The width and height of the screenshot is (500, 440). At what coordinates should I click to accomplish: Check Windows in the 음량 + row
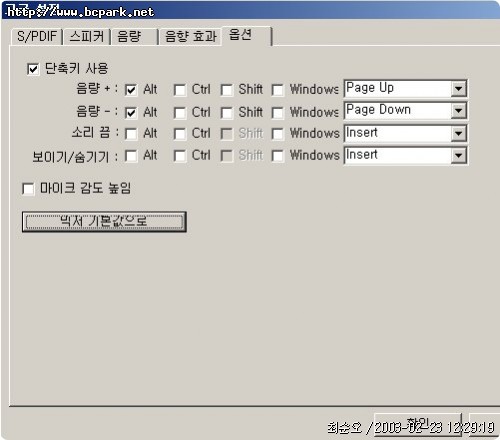(x=278, y=90)
